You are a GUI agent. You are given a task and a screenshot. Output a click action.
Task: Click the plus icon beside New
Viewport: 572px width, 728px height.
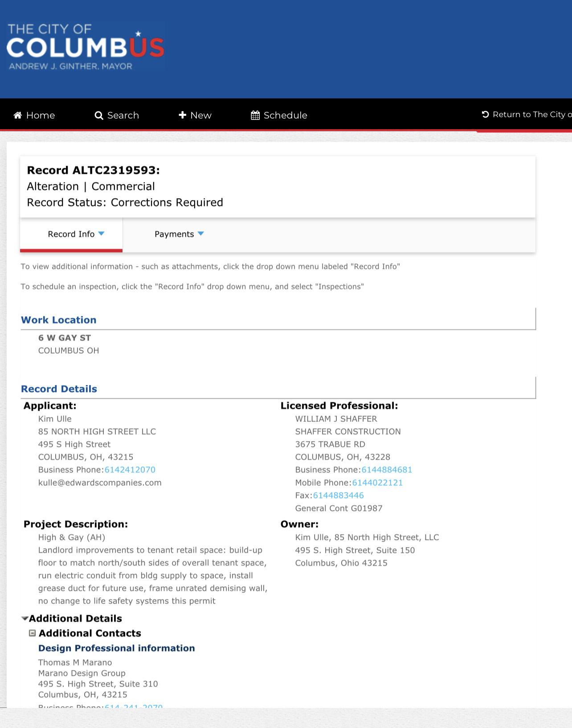point(182,115)
